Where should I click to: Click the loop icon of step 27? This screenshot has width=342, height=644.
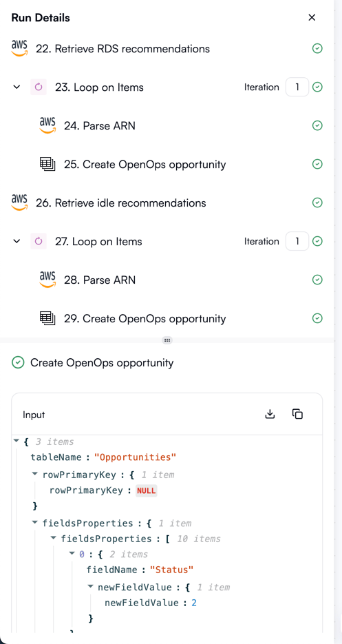39,242
